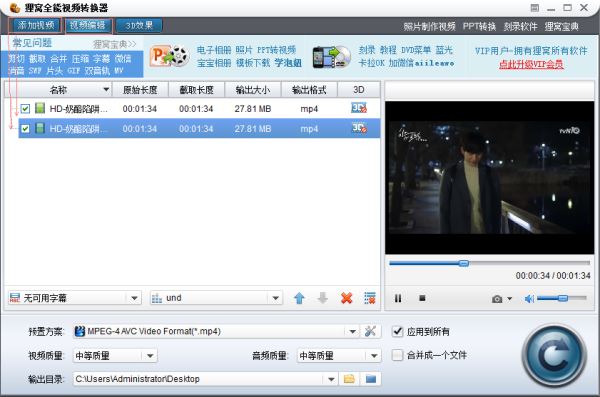This screenshot has height=397, width=600.
Task: Open the 无可用字幕 subtitle dropdown
Action: tap(134, 298)
